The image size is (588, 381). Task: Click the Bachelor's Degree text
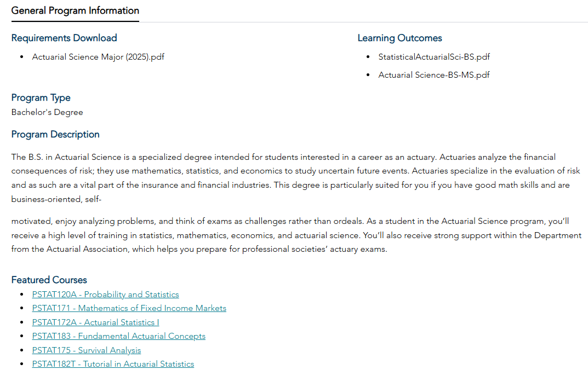[x=47, y=112]
